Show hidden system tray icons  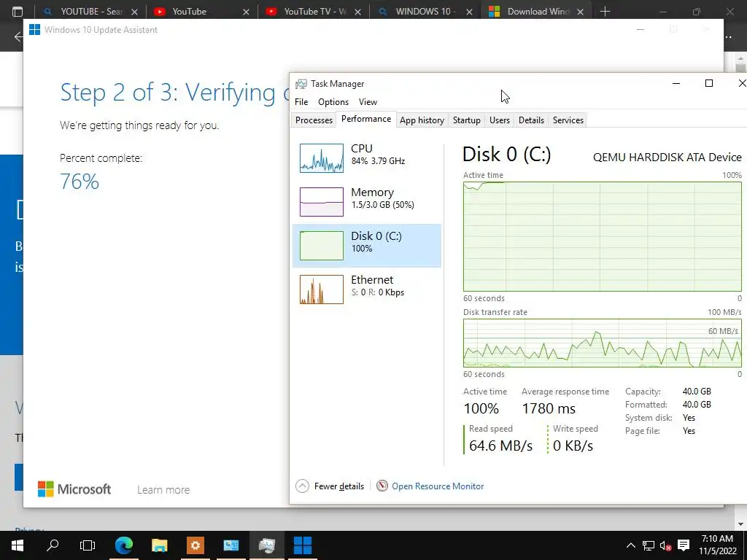[x=631, y=545]
